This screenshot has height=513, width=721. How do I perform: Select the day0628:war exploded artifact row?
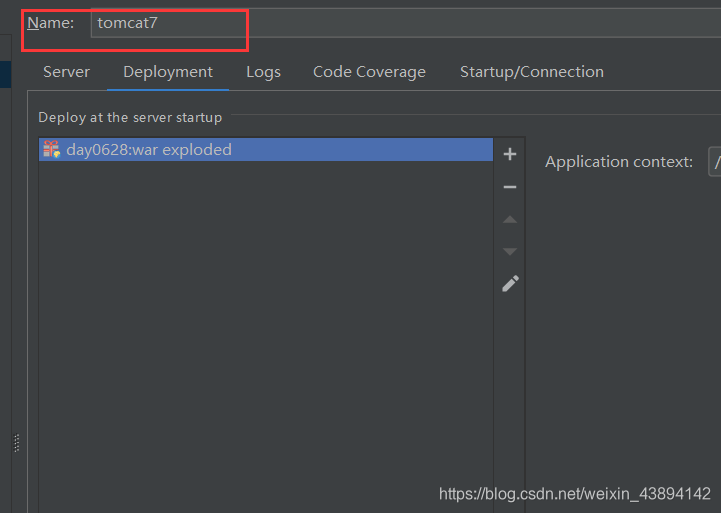[266, 150]
